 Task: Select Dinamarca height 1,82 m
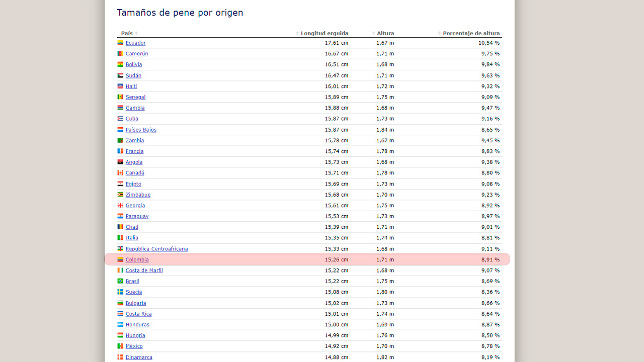coord(385,357)
